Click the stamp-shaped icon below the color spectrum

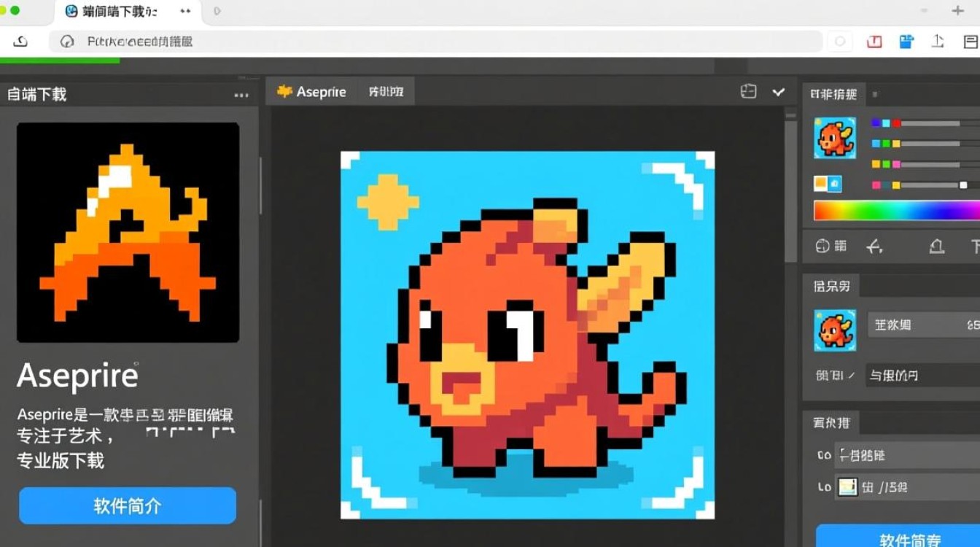point(937,247)
